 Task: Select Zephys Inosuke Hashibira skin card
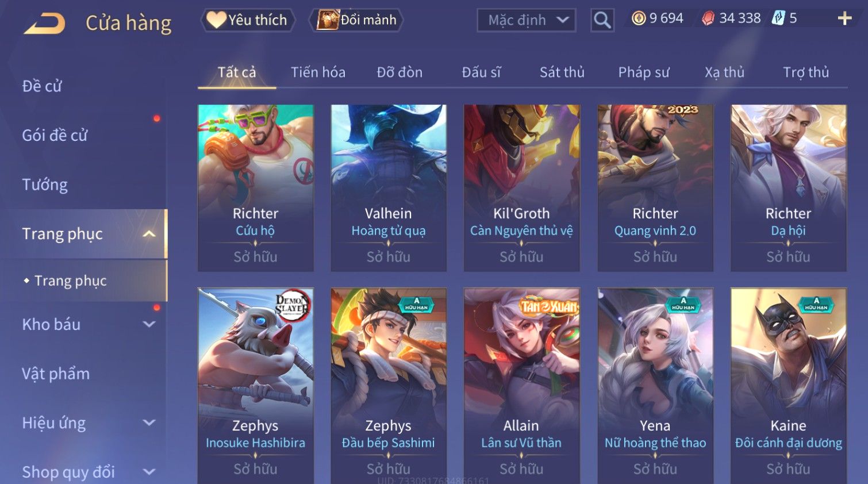click(256, 385)
